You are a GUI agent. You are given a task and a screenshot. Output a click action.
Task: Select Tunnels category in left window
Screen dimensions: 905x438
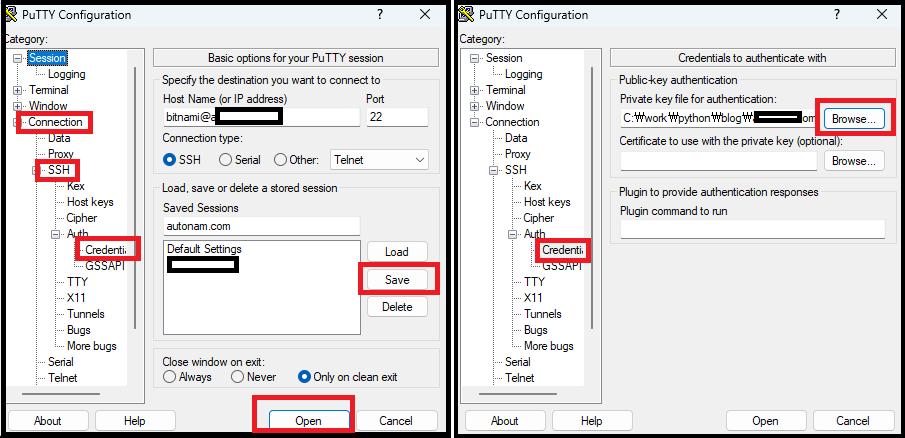(86, 314)
